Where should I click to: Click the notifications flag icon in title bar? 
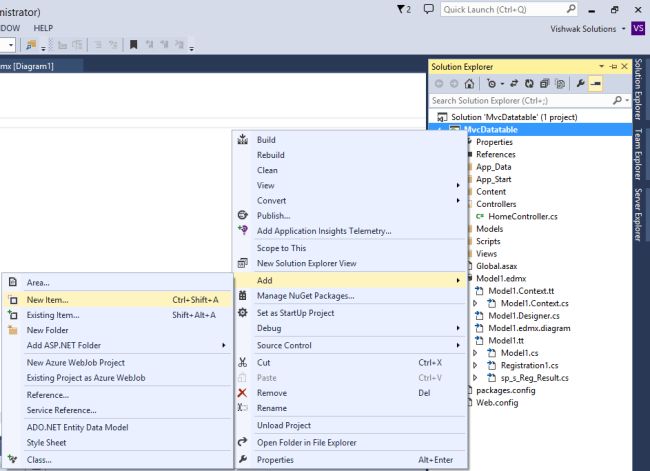coord(402,9)
